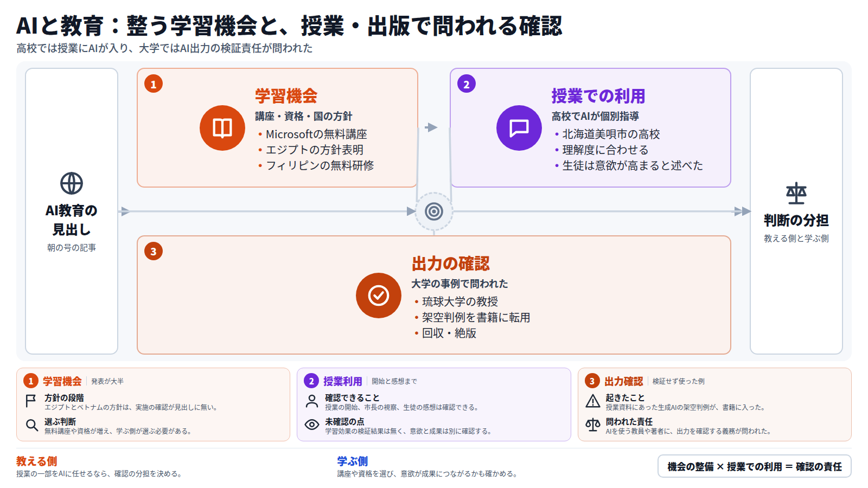
Task: Click the 出力確認 label in the lower panel
Action: point(624,381)
